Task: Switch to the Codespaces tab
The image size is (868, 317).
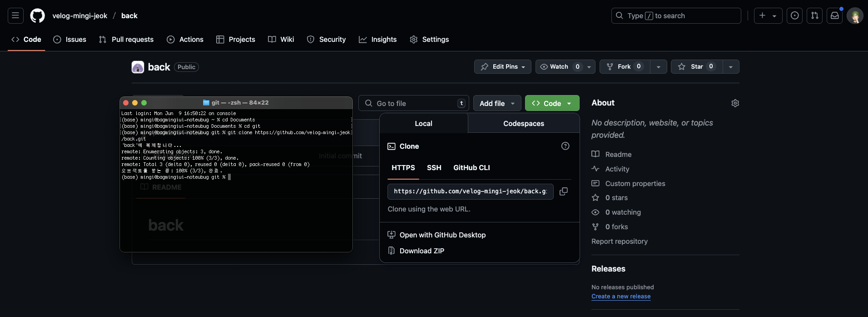Action: pyautogui.click(x=524, y=123)
